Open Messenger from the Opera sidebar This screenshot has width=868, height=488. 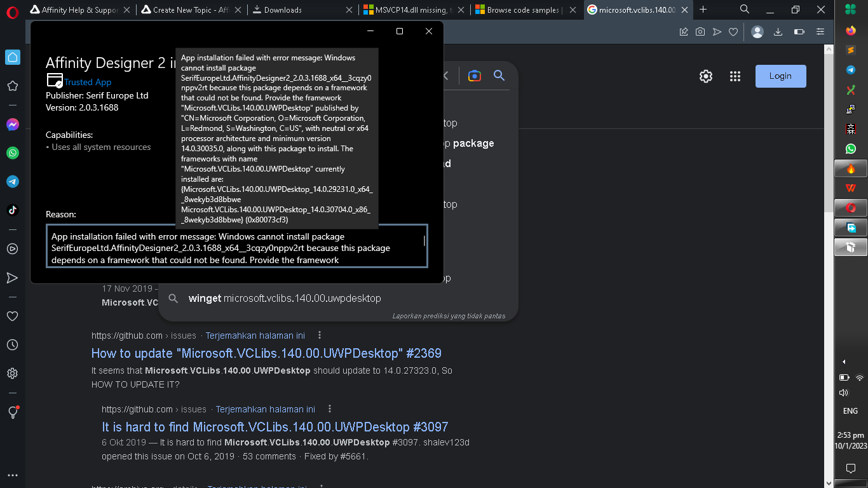(13, 125)
